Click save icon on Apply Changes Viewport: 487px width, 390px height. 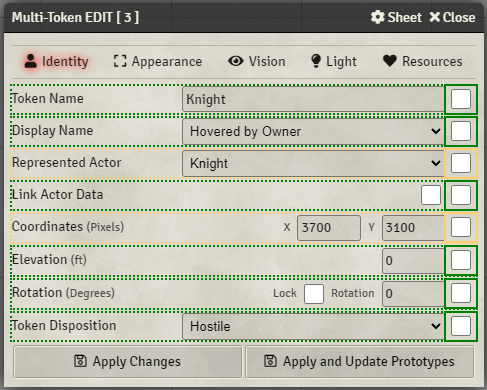(80, 361)
